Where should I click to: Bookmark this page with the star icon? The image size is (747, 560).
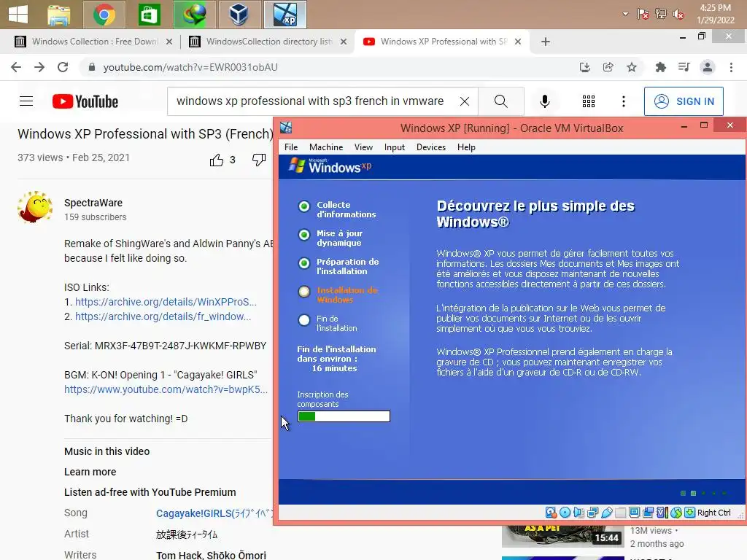(632, 67)
